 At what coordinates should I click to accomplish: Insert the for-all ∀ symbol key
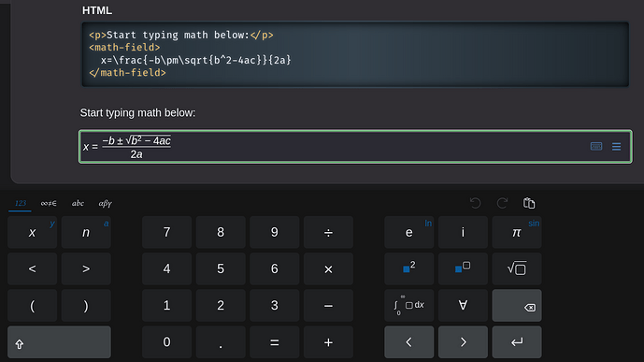coord(463,306)
